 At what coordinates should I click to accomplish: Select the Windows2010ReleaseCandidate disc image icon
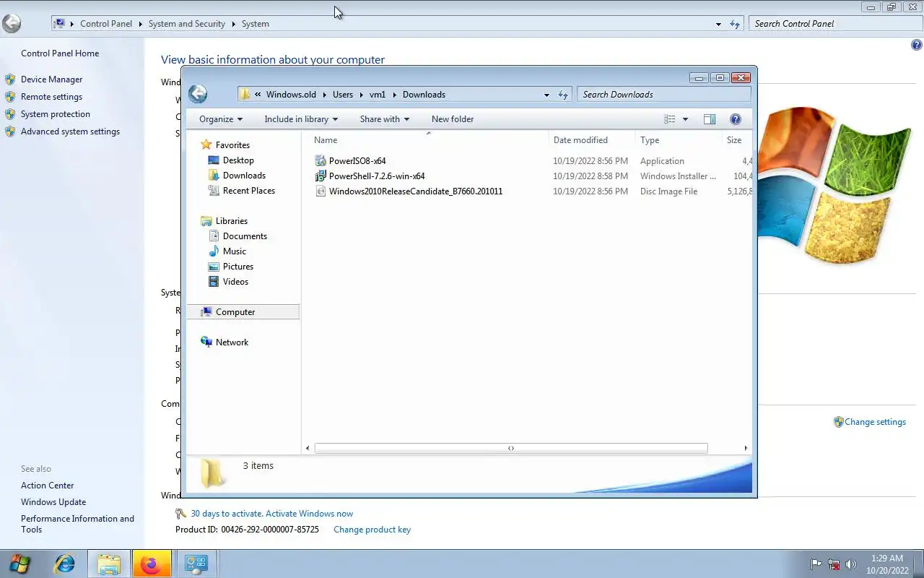[x=321, y=191]
